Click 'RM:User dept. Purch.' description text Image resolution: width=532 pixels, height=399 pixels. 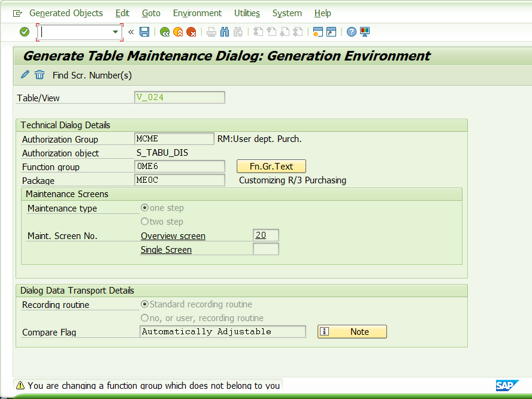(x=259, y=139)
